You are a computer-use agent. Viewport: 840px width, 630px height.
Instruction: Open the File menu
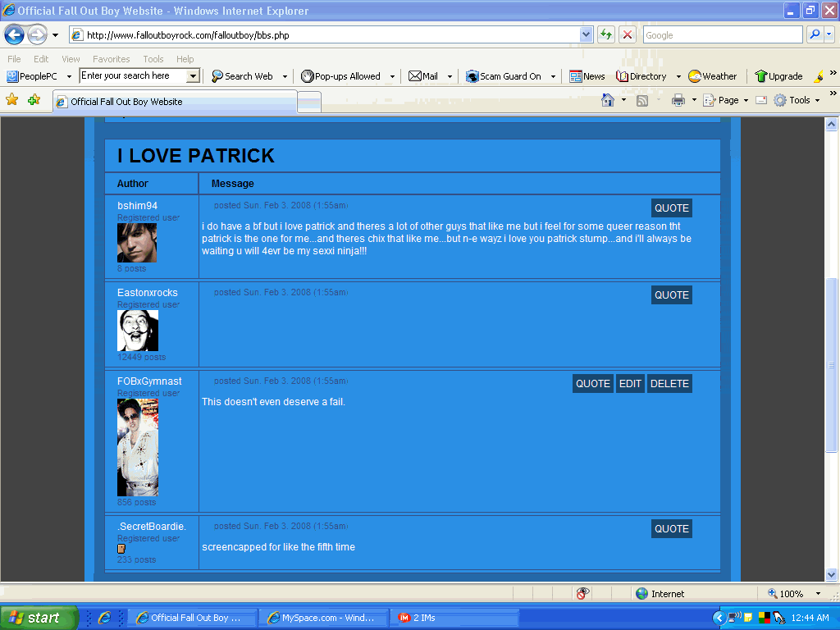[15, 59]
